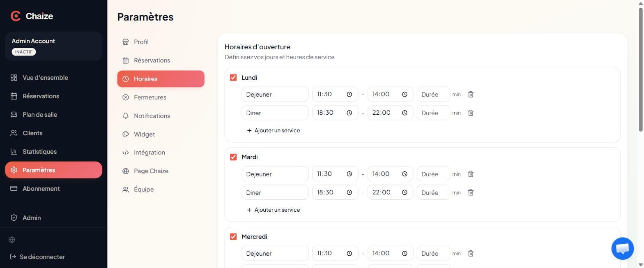The image size is (644, 268).
Task: Click the Admin Account card
Action: click(x=53, y=46)
